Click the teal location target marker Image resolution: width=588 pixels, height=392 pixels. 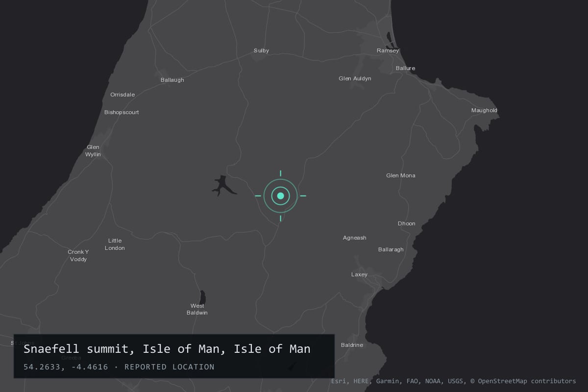point(280,196)
